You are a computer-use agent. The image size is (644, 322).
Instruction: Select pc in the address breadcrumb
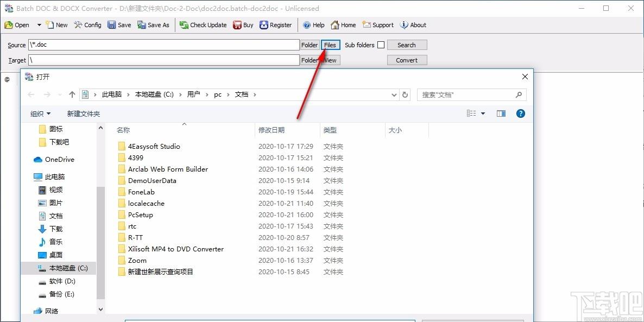218,94
